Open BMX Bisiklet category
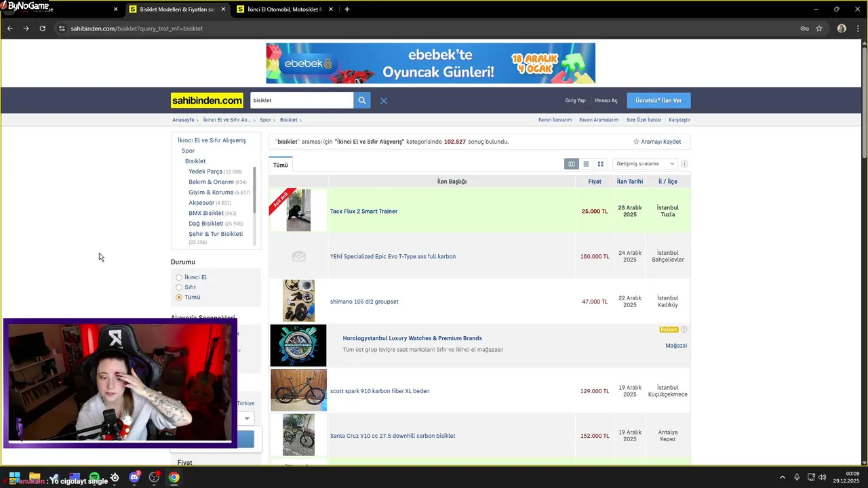Viewport: 868px width, 488px height. (x=206, y=213)
